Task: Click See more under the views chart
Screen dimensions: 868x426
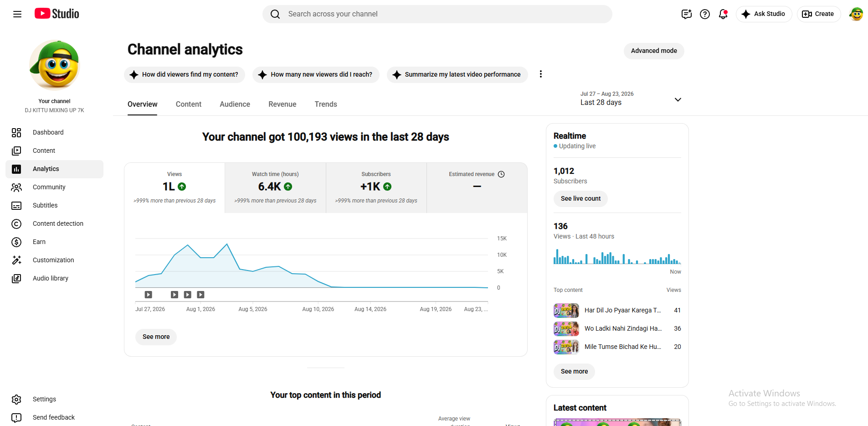Action: pos(156,337)
